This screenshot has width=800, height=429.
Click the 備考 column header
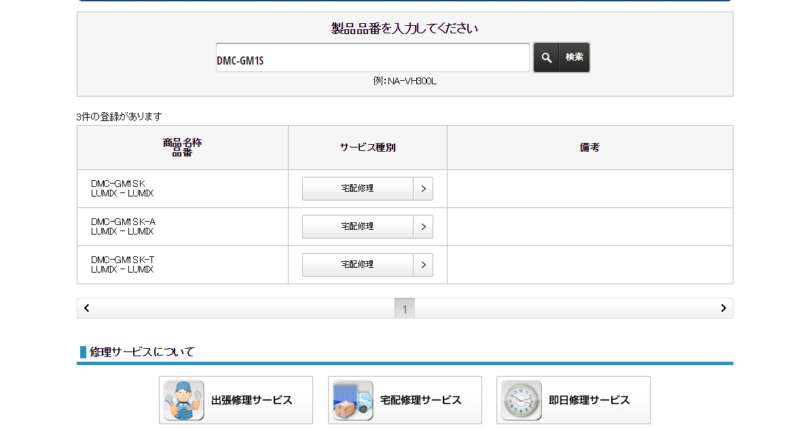[590, 147]
